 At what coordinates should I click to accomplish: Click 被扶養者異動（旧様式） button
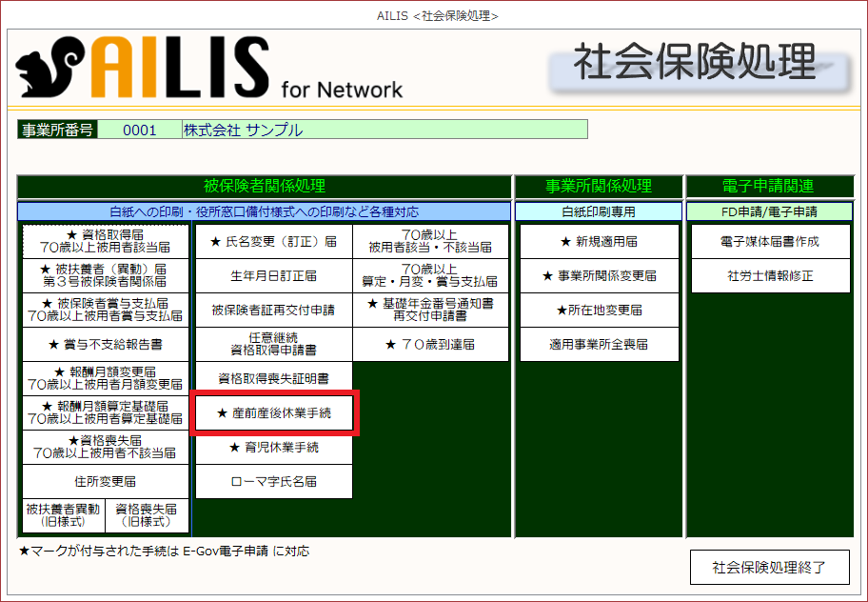pos(63,515)
